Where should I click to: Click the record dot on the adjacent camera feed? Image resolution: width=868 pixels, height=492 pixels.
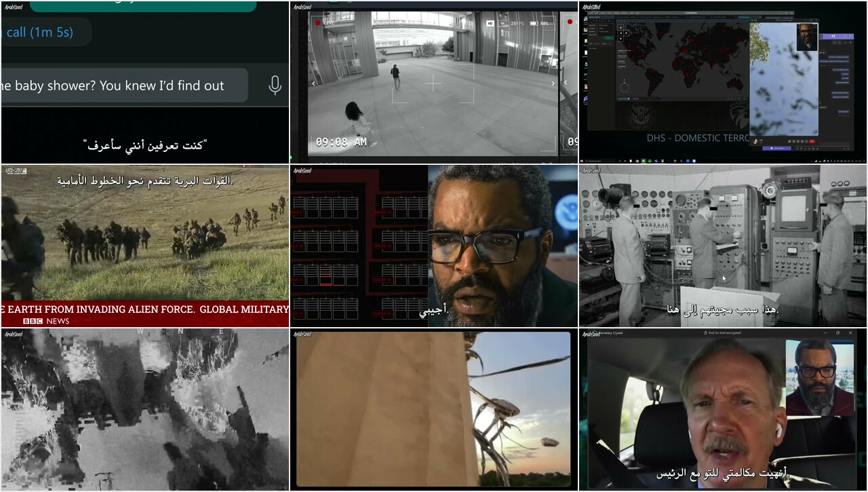pos(570,22)
